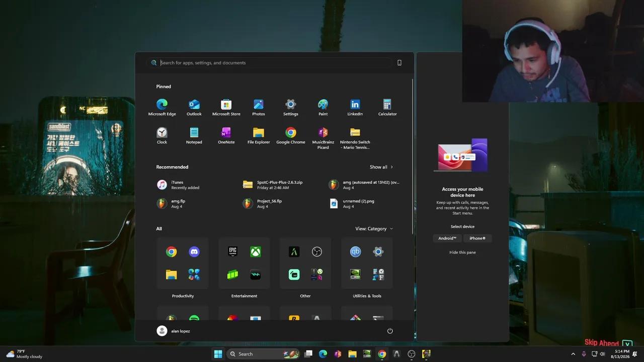The width and height of the screenshot is (644, 362).
Task: Open the notification bell in the system tray
Action: (x=635, y=354)
